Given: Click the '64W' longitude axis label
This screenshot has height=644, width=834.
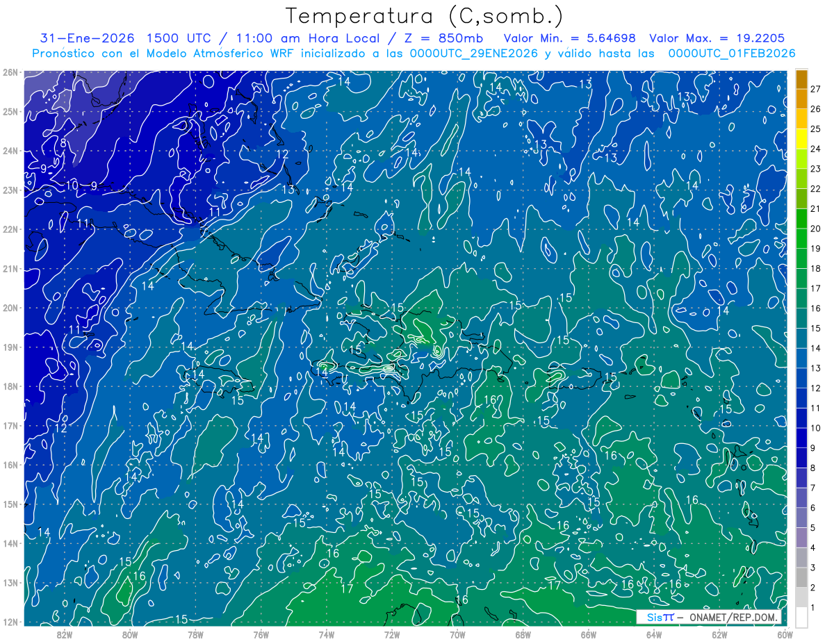Looking at the screenshot, I should click(653, 634).
